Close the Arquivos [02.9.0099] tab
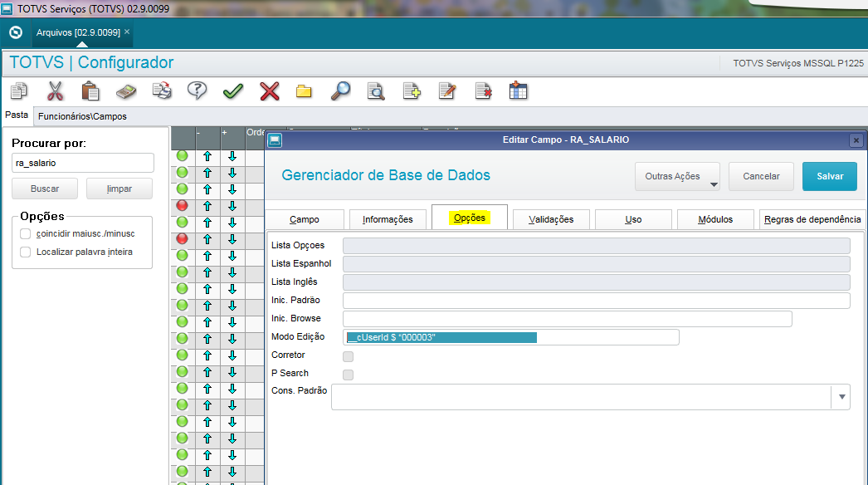 (x=127, y=32)
